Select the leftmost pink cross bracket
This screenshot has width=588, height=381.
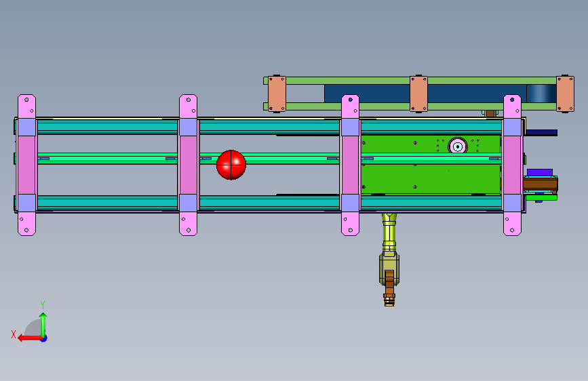[x=26, y=165]
